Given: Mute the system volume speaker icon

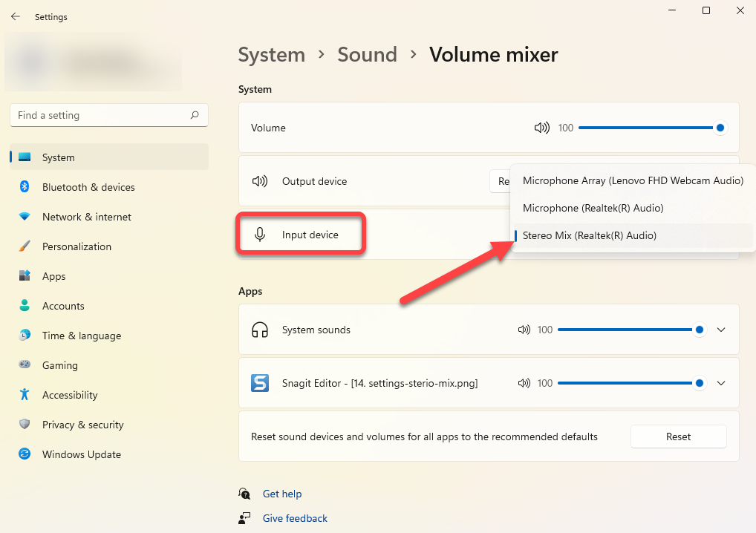Looking at the screenshot, I should (541, 128).
